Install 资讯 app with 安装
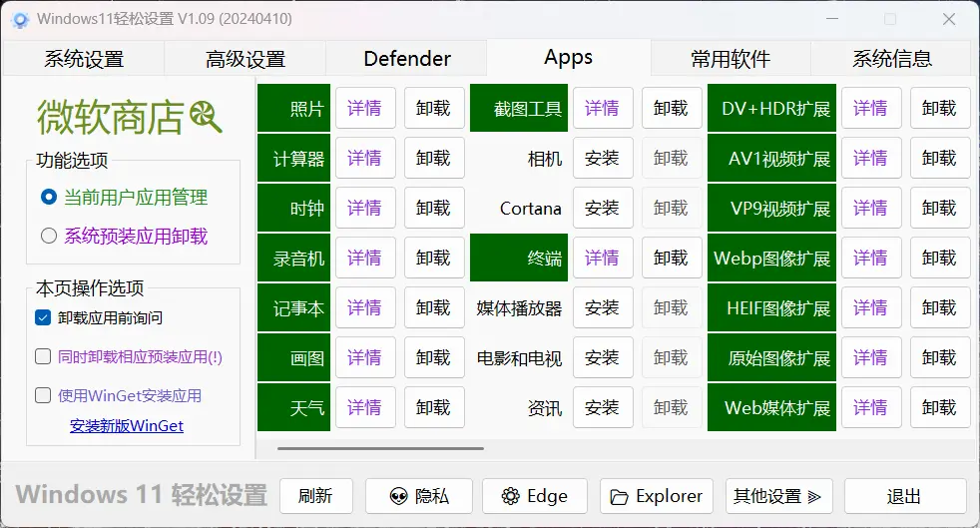This screenshot has width=980, height=528. pyautogui.click(x=603, y=407)
